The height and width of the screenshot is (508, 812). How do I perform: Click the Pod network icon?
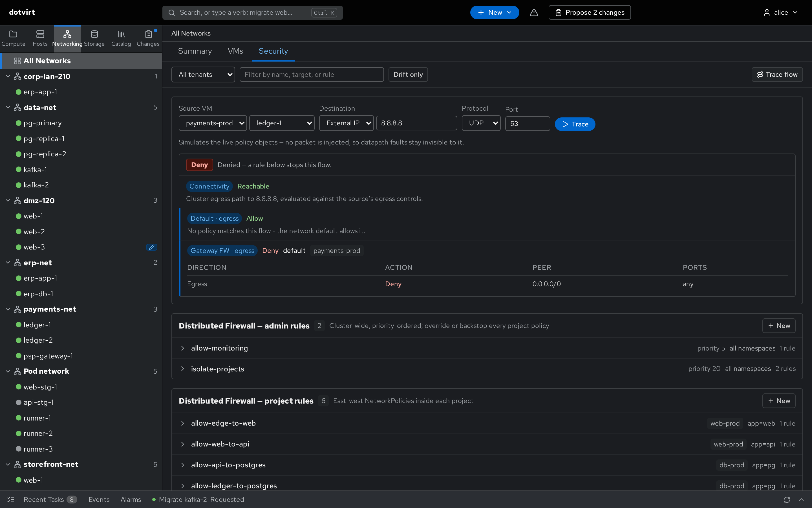click(x=17, y=371)
